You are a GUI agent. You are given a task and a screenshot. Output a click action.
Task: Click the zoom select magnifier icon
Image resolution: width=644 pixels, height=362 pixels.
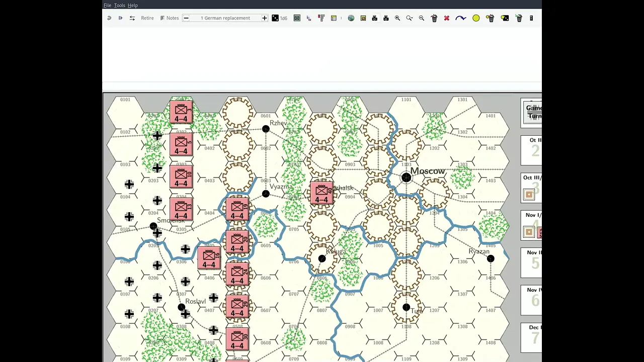pos(410,18)
